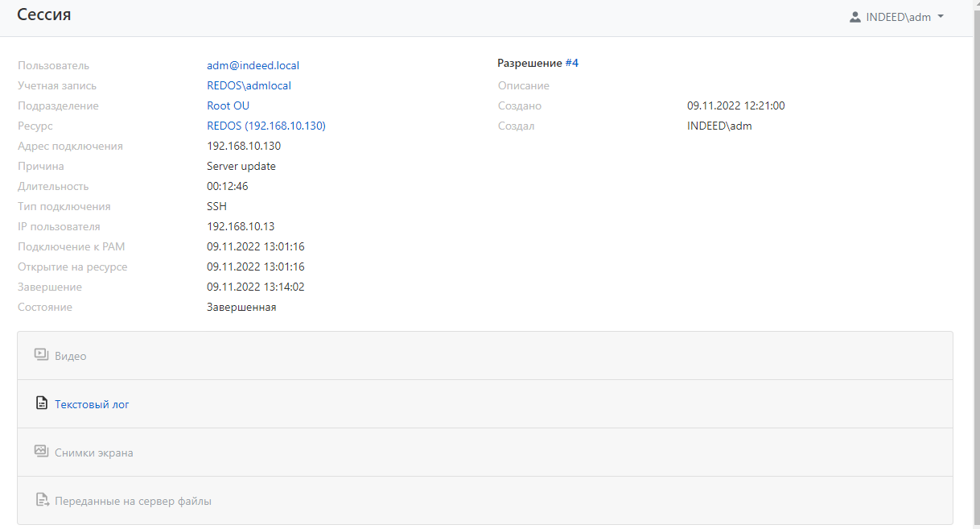This screenshot has height=529, width=980.
Task: Click the Снимки экрана image icon
Action: 42,452
